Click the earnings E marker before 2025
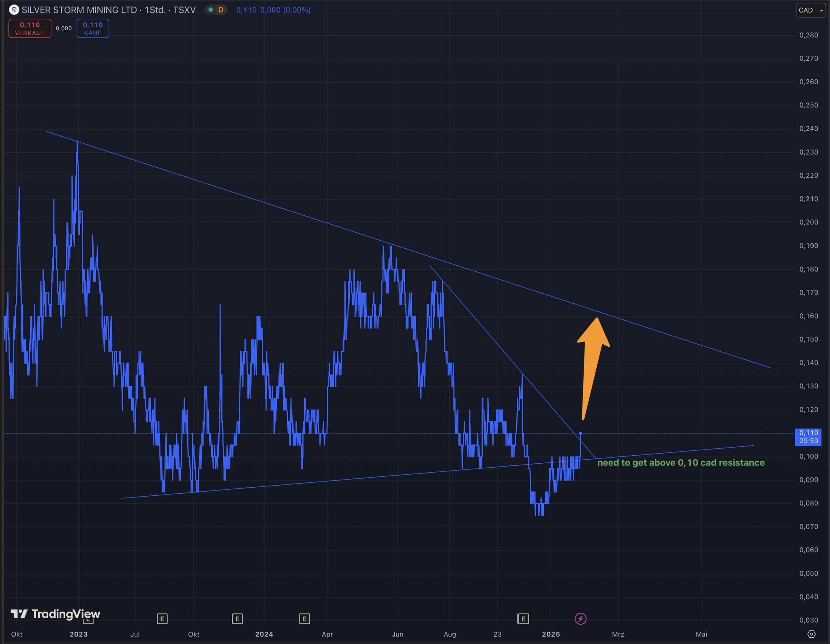Screen dimensions: 830x644 point(523,618)
